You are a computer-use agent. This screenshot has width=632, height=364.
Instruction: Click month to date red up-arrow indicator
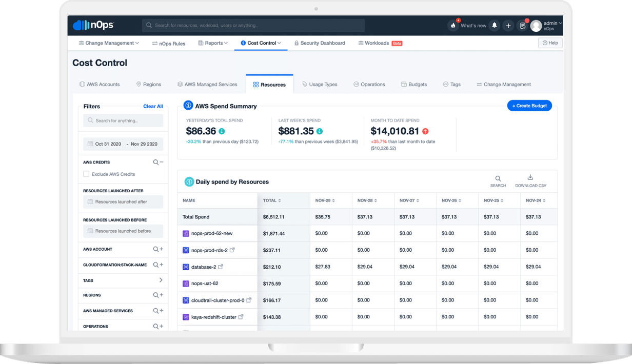pyautogui.click(x=425, y=131)
